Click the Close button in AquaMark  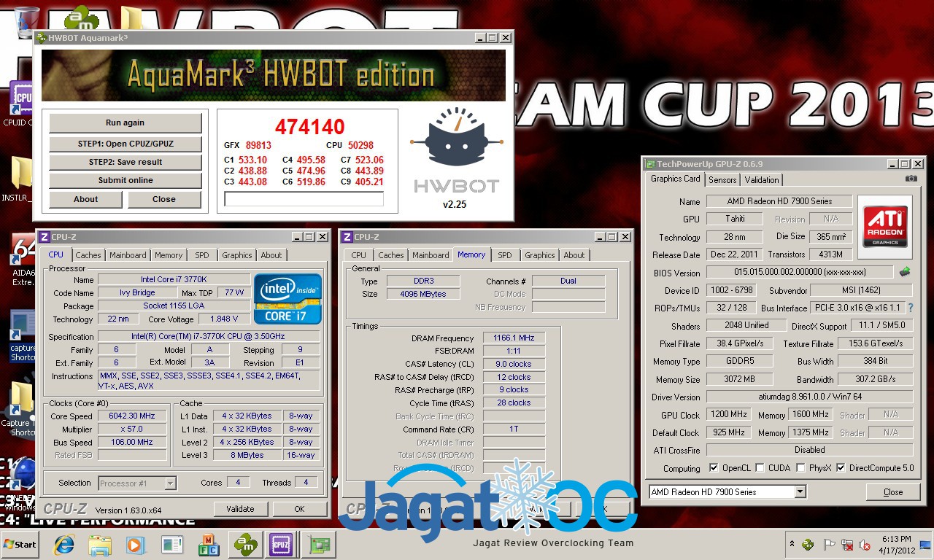164,199
